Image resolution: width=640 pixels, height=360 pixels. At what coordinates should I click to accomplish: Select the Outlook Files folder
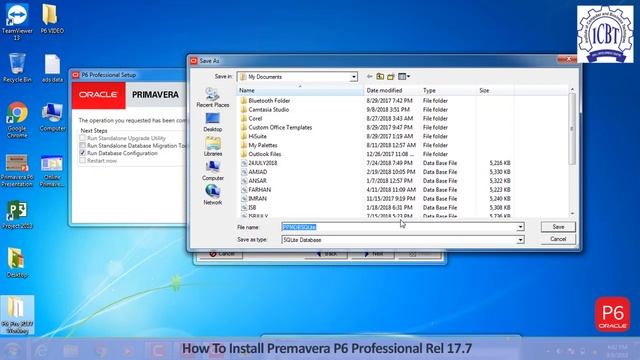(264, 154)
